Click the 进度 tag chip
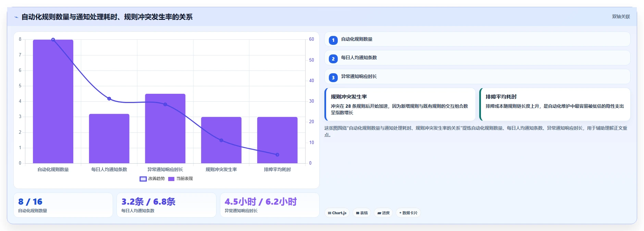The image size is (644, 231). point(383,213)
